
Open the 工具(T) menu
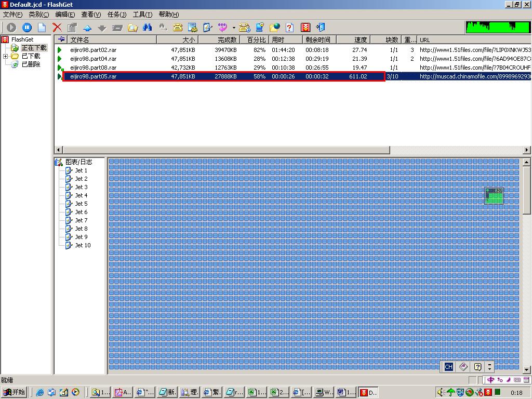(142, 14)
